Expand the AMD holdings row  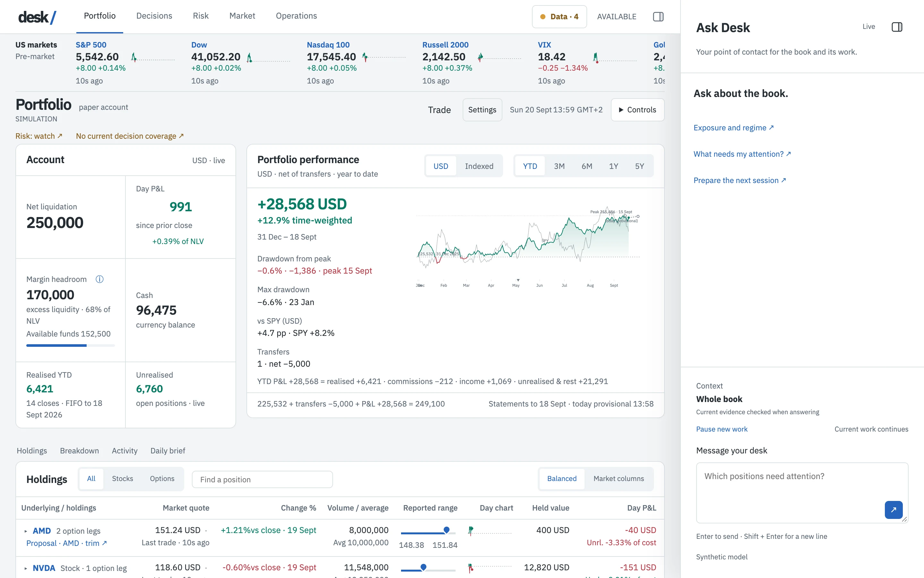pyautogui.click(x=26, y=531)
